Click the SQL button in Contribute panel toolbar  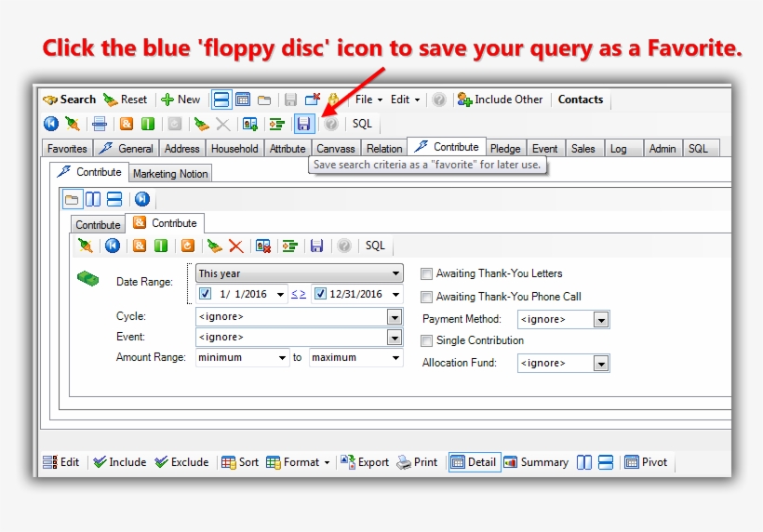pyautogui.click(x=375, y=246)
